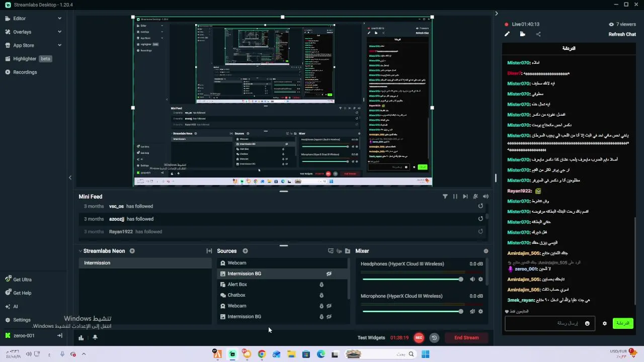Add a new scene with plus icon

coord(132,251)
